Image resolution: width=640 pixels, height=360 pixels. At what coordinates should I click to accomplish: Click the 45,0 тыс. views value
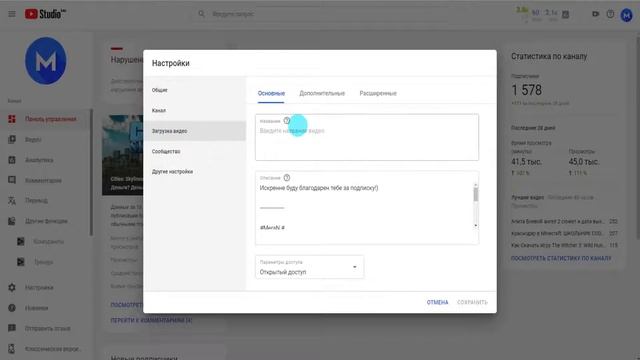click(x=584, y=162)
